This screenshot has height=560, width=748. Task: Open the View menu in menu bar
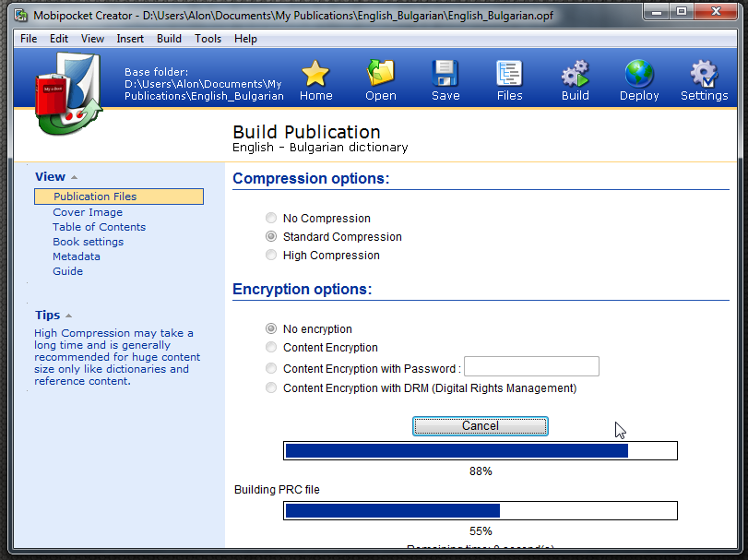[x=92, y=39]
